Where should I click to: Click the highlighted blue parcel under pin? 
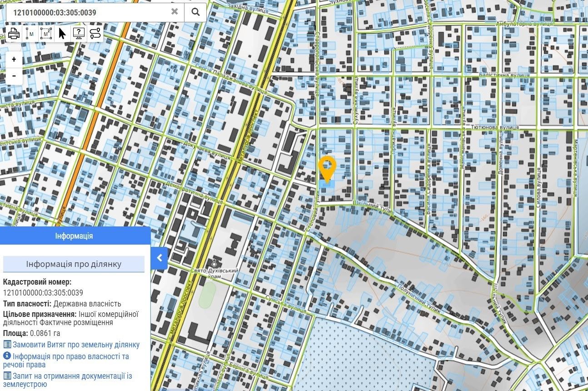coord(327,185)
